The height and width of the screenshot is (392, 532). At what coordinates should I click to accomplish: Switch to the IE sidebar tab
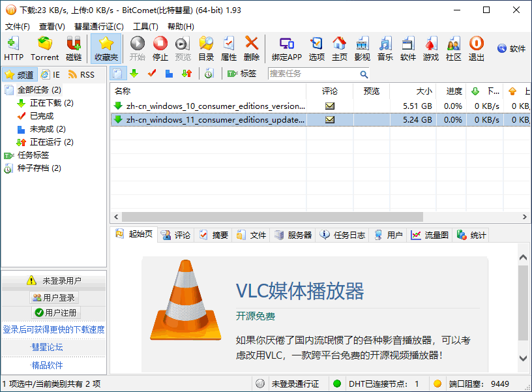[x=51, y=74]
